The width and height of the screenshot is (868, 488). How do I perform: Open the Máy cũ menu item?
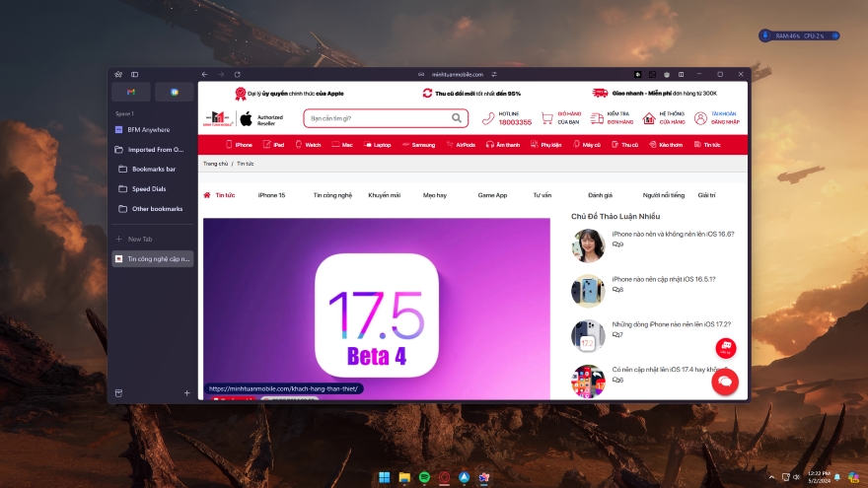click(x=586, y=144)
